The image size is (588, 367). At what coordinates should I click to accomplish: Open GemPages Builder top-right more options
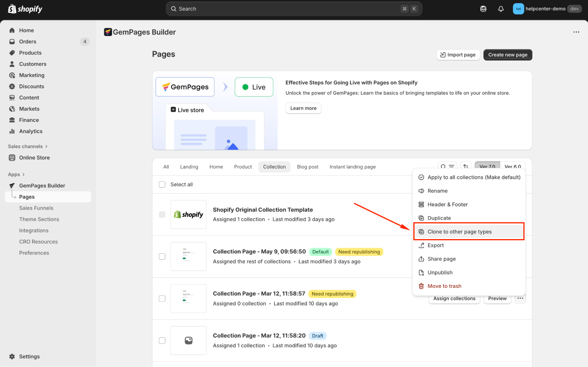pos(576,32)
